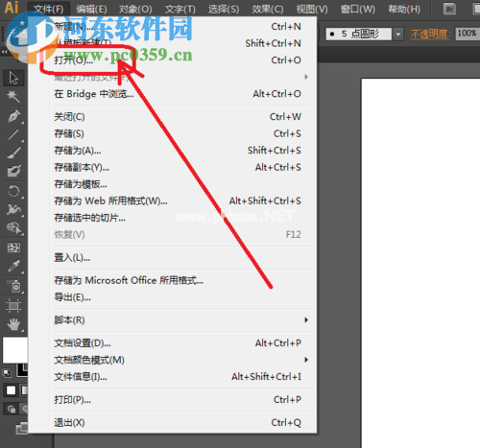Viewport: 480px width, 448px height.
Task: Choose 导出(E)... menu item
Action: pos(183,297)
